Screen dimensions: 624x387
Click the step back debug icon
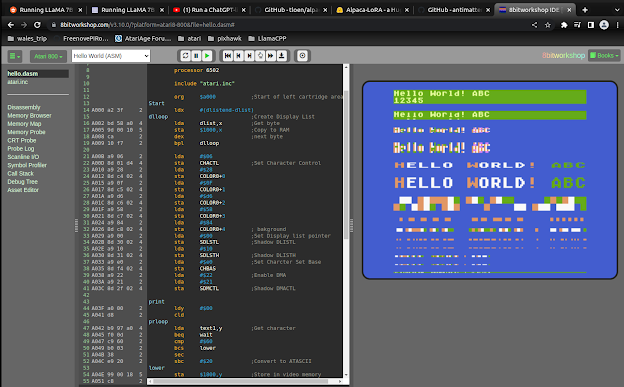pyautogui.click(x=238, y=56)
